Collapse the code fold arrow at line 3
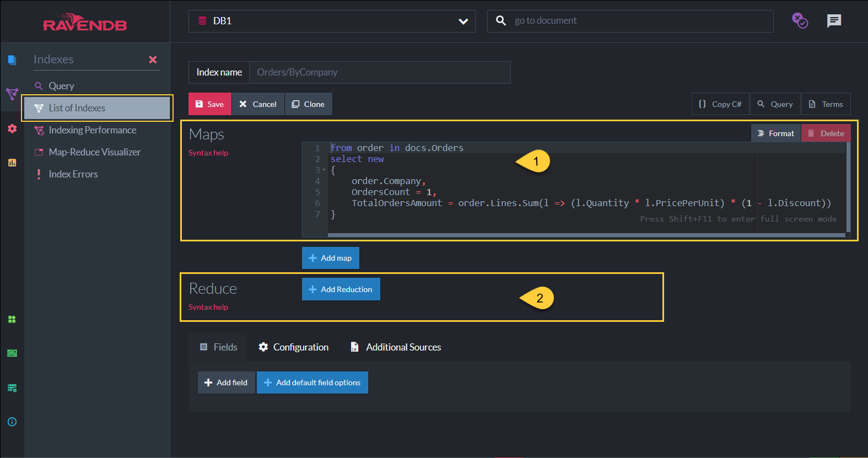Image resolution: width=868 pixels, height=458 pixels. (324, 170)
